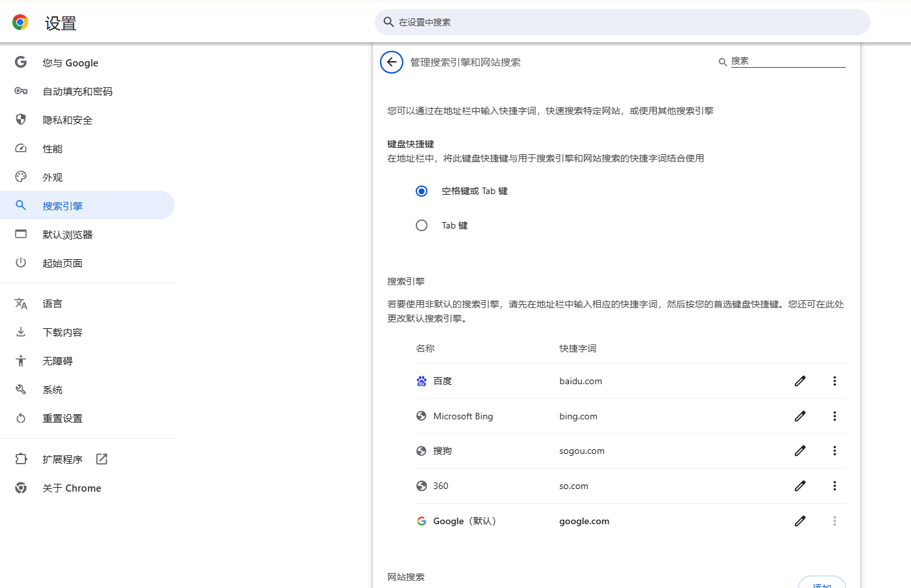Click the search icon beside engine search field
This screenshot has height=588, width=911.
(x=723, y=63)
